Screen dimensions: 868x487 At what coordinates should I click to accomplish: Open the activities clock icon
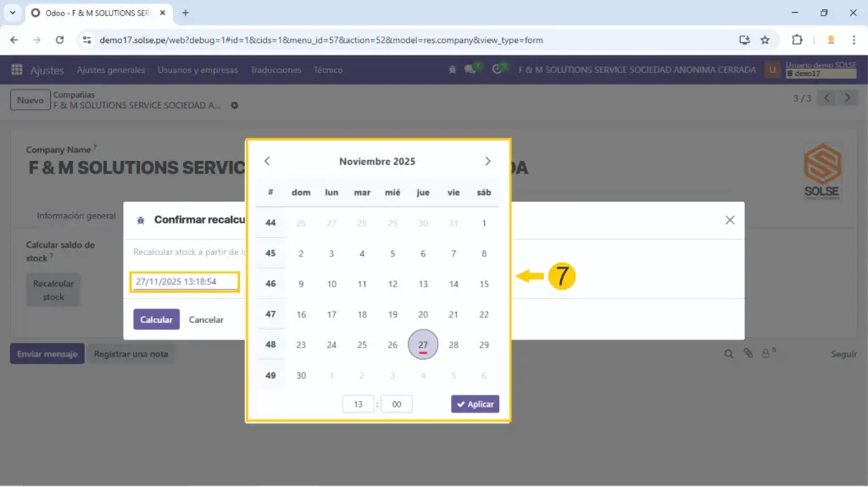[498, 70]
